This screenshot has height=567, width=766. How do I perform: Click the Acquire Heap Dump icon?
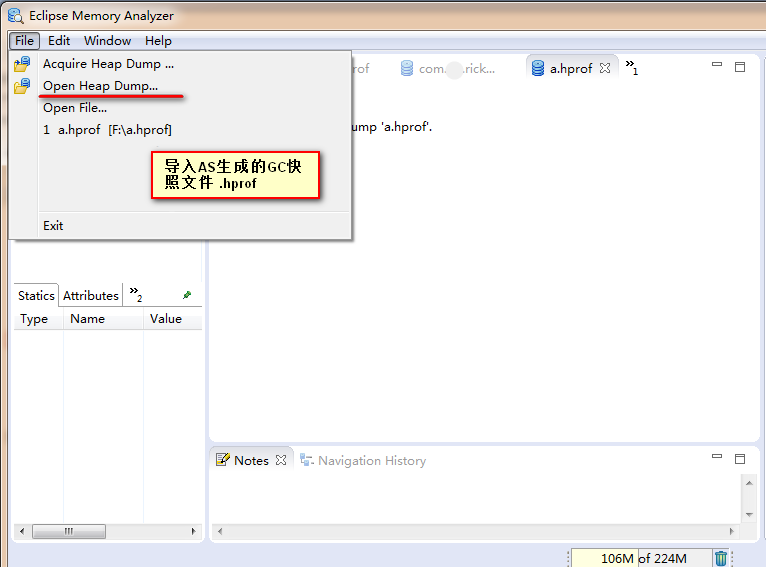(x=22, y=63)
